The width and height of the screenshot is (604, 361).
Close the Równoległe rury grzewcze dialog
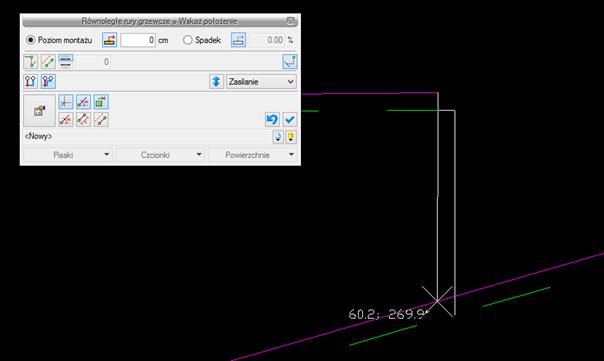coord(291,21)
